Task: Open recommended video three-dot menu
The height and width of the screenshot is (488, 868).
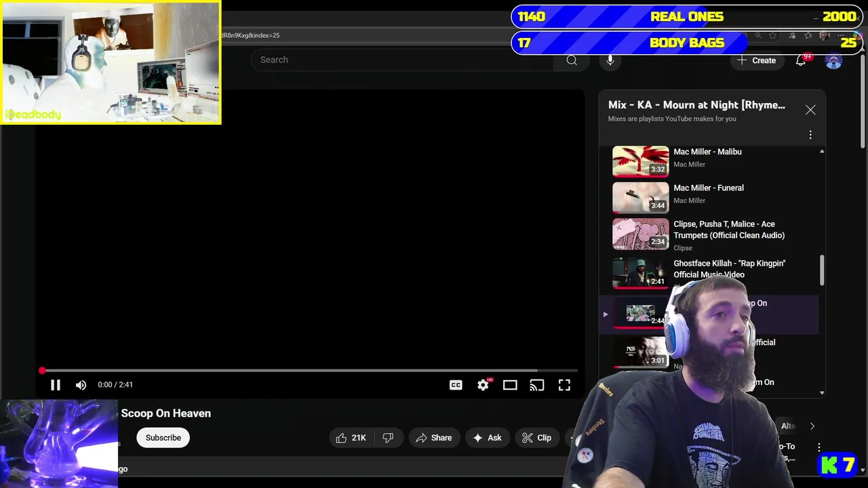Action: [819, 447]
